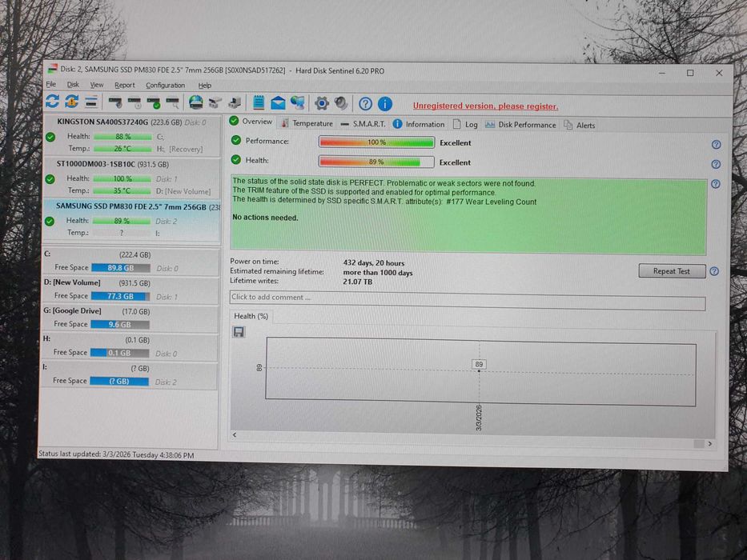This screenshot has height=560, width=747.
Task: Click the blue info circle toolbar icon
Action: (x=385, y=104)
